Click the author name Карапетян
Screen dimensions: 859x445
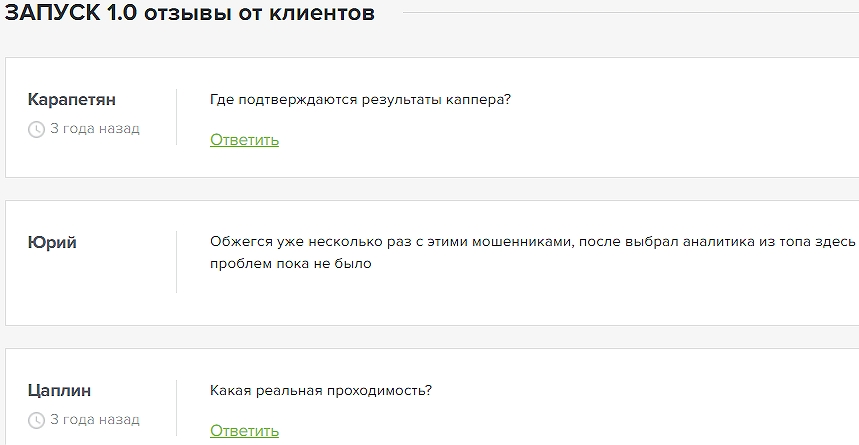(72, 99)
